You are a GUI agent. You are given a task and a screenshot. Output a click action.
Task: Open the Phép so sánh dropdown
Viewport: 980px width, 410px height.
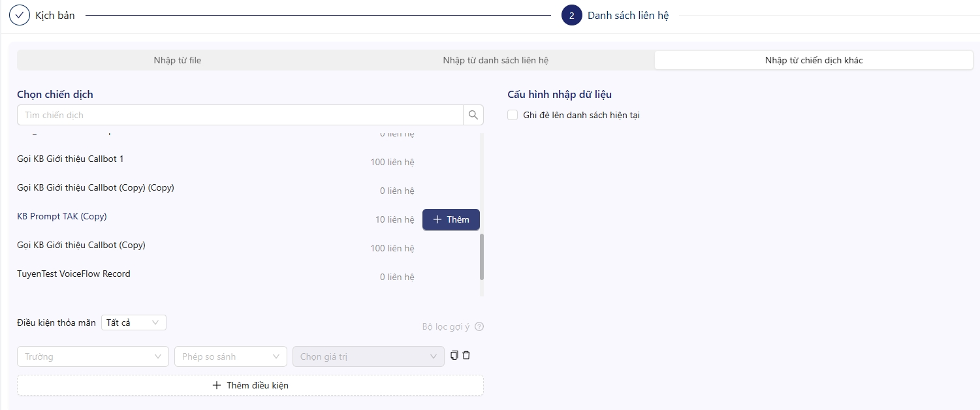230,356
